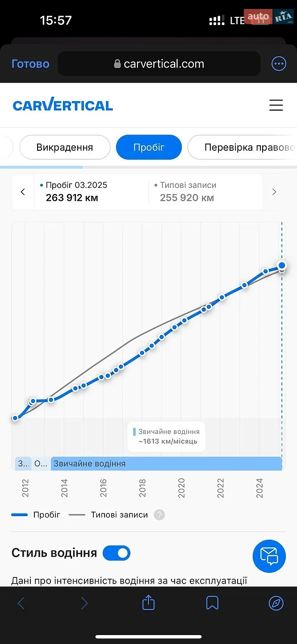Image resolution: width=297 pixels, height=644 pixels.
Task: Click the question mark help icon
Action: (x=159, y=515)
